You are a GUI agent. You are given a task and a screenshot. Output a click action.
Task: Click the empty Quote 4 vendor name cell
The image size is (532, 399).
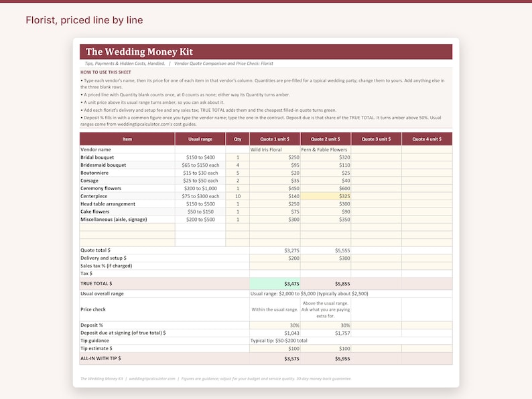tap(427, 149)
